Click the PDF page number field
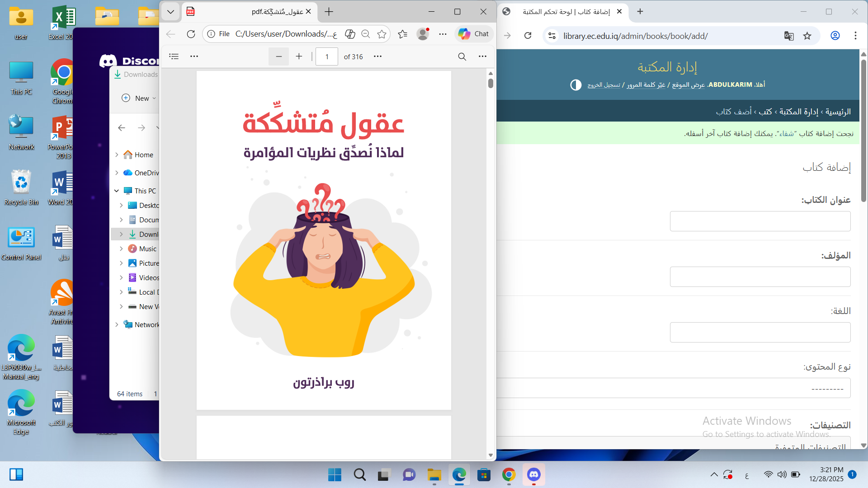 pyautogui.click(x=327, y=56)
